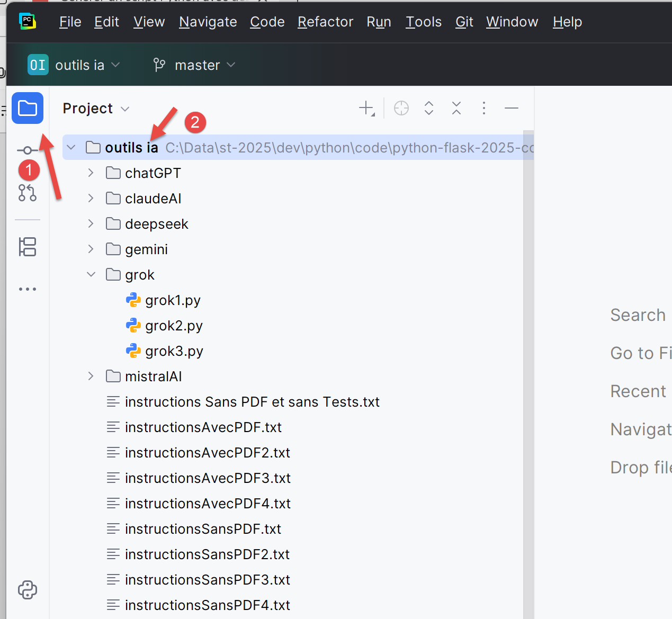Select instructionsAvecPDF3.txt file

(208, 478)
